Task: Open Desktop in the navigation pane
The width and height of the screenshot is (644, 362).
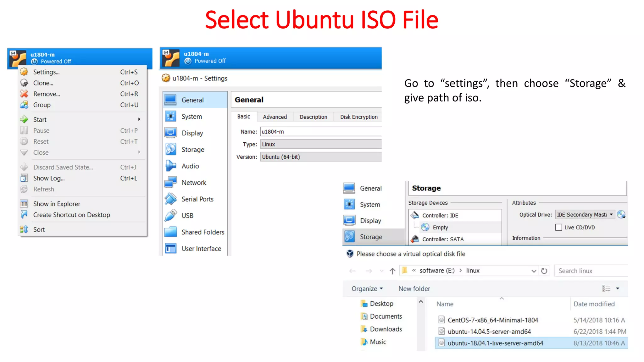Action: 382,304
